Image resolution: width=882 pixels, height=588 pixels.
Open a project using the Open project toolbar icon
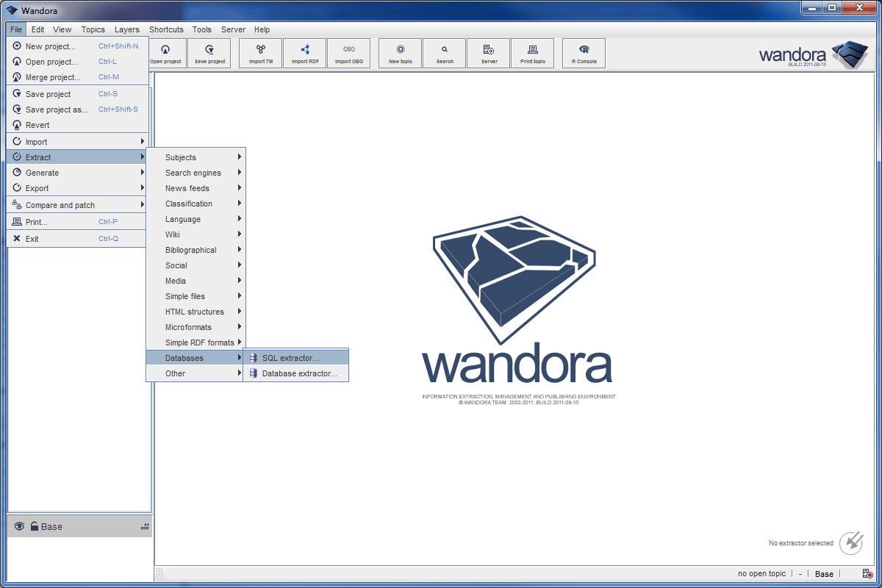pyautogui.click(x=166, y=53)
